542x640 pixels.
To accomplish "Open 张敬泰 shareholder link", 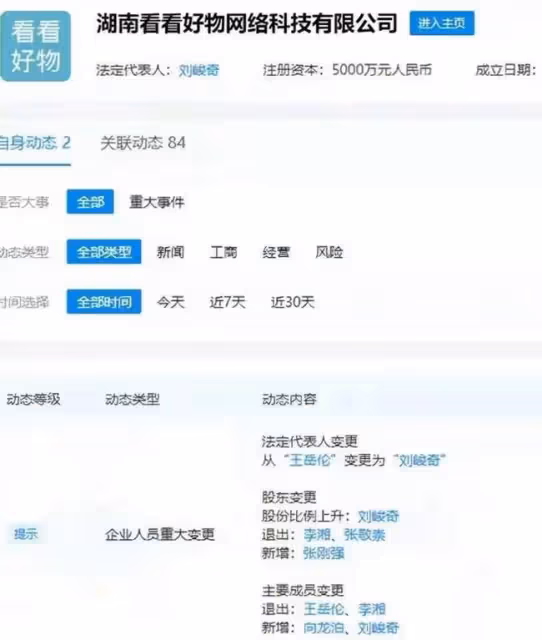I will pos(364,535).
